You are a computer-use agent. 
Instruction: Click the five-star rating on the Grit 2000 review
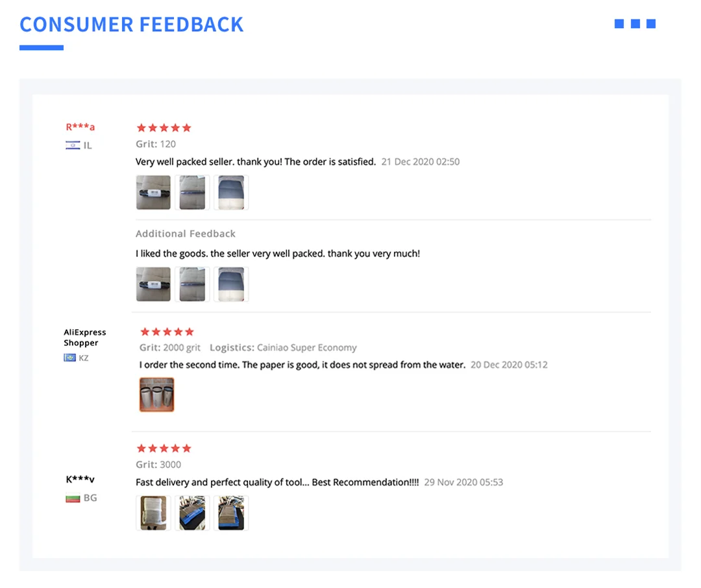tap(167, 332)
